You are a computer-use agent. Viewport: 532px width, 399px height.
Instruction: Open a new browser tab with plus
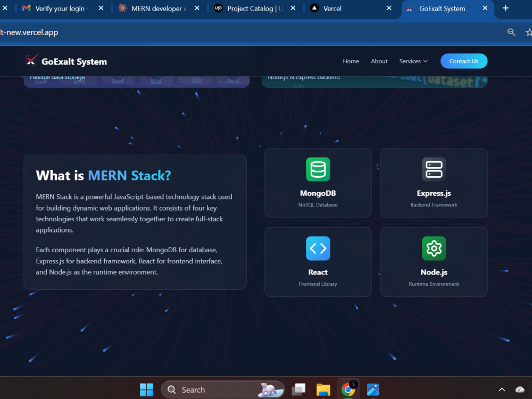pos(505,8)
